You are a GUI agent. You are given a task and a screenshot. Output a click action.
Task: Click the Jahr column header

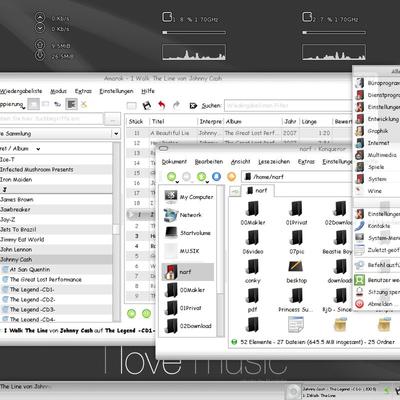click(x=291, y=122)
